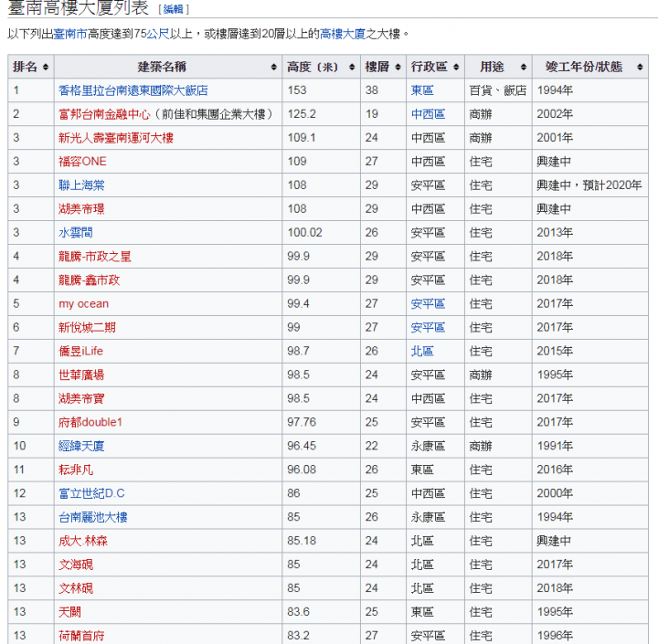The height and width of the screenshot is (644, 658).
Task: Open 台南麗池大樓 building link
Action: [92, 517]
